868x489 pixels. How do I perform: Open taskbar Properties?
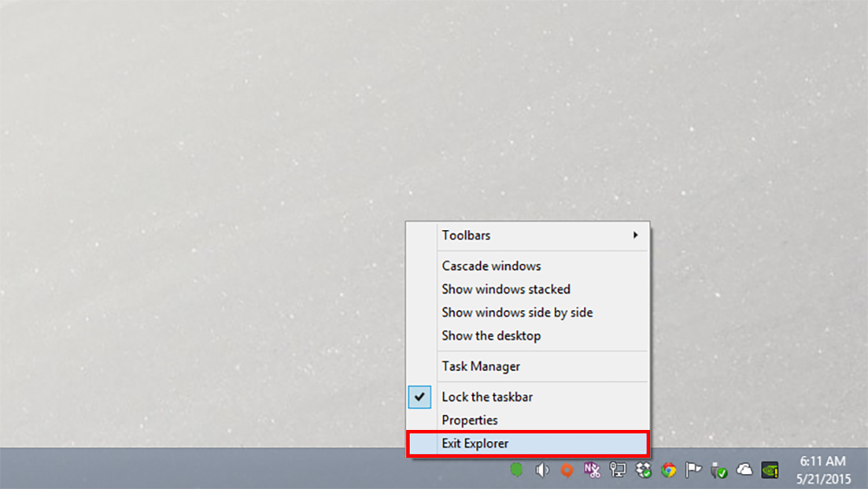[x=528, y=420]
